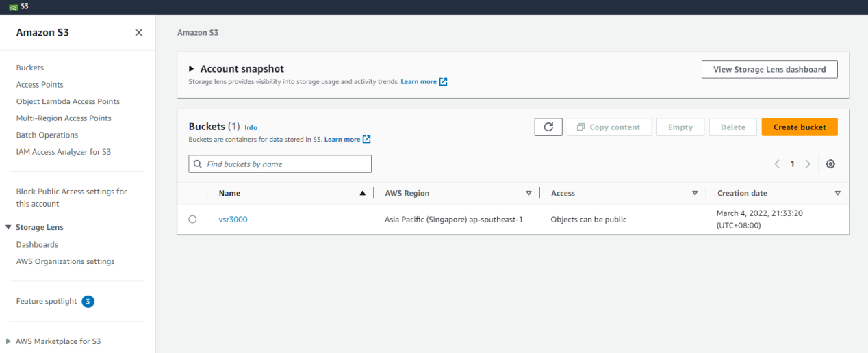Image resolution: width=868 pixels, height=353 pixels.
Task: Click Objects can be public access text
Action: click(x=589, y=220)
